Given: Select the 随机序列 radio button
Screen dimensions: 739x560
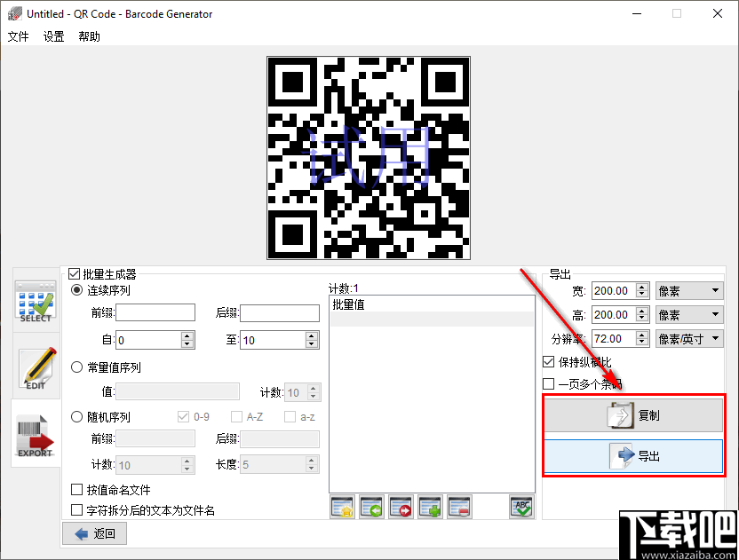Looking at the screenshot, I should click(76, 416).
